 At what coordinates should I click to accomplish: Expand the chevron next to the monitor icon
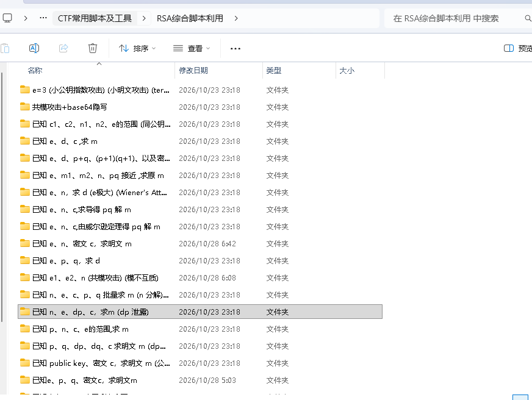(26, 18)
